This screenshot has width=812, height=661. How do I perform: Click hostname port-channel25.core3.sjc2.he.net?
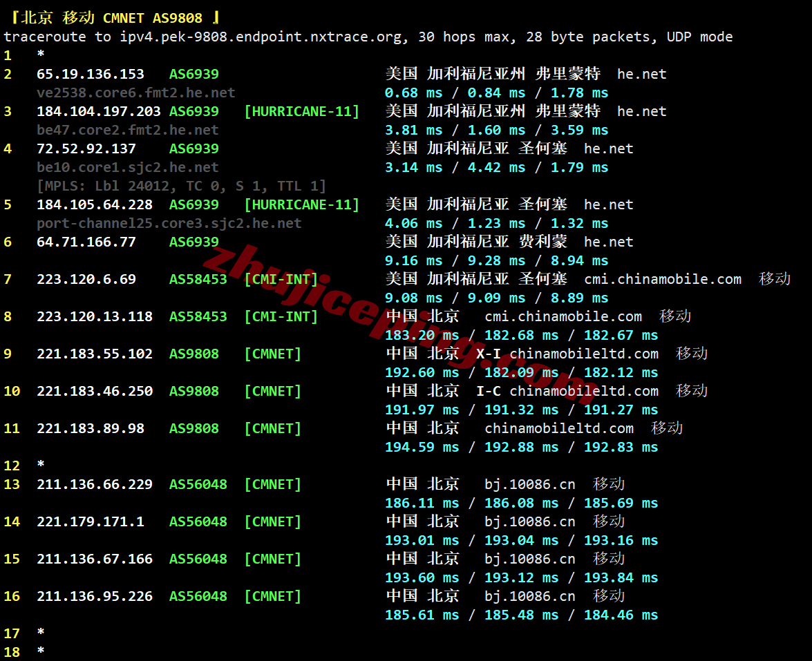click(169, 223)
